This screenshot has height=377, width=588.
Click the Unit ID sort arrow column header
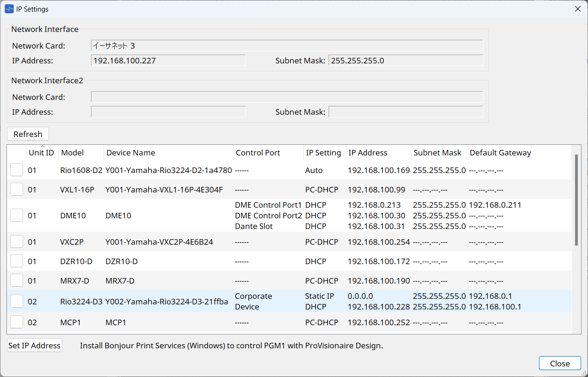click(42, 153)
